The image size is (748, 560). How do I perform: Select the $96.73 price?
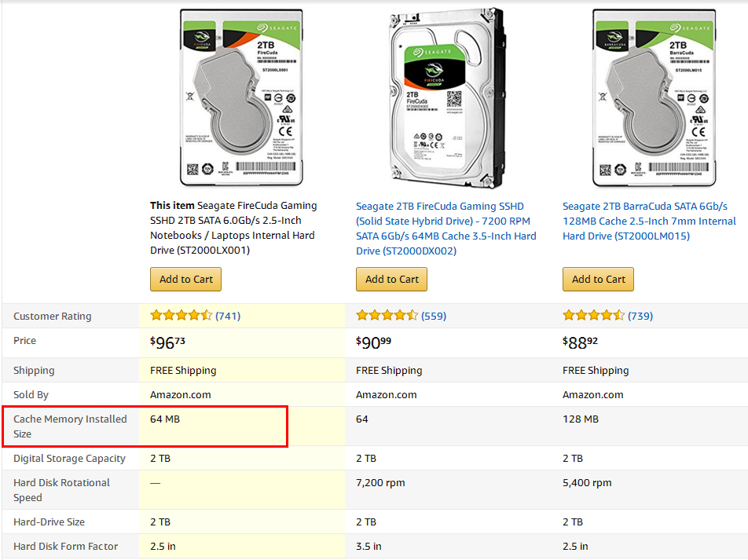[167, 342]
